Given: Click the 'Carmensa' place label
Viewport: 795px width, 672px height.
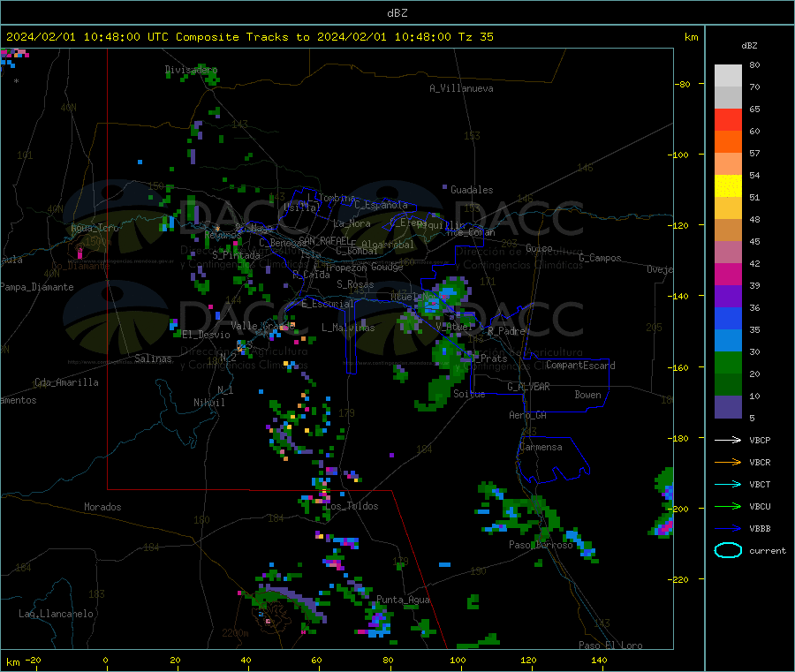Looking at the screenshot, I should tap(541, 447).
